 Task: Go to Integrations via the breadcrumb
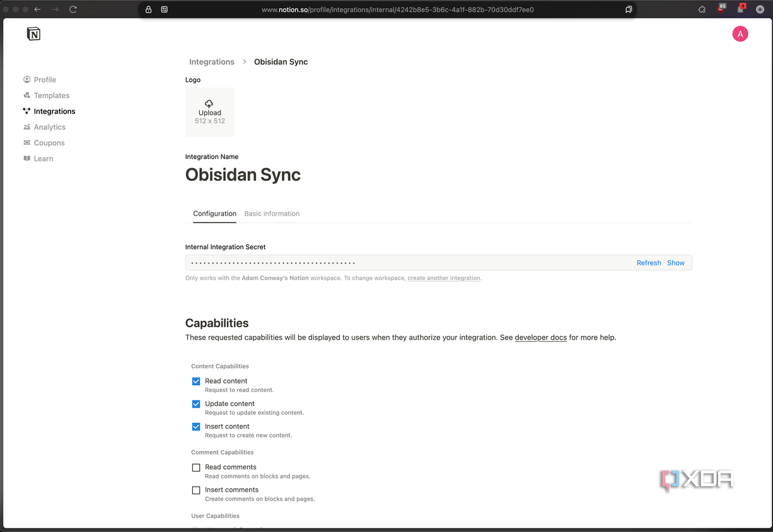[212, 62]
